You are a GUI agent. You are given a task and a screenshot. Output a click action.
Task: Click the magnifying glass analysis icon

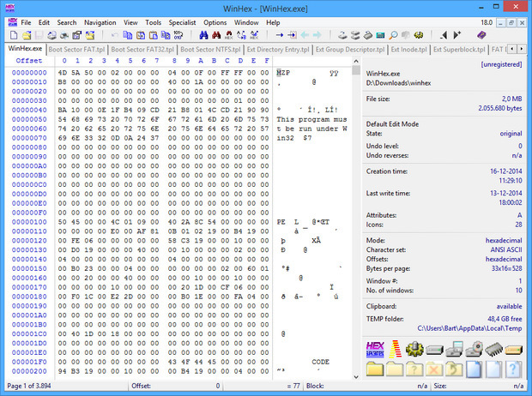coord(393,35)
